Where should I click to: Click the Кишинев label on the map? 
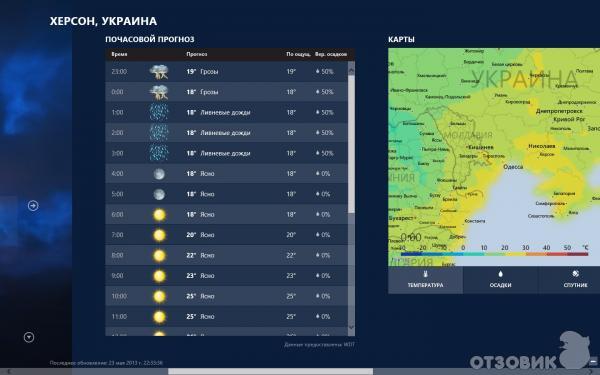pyautogui.click(x=481, y=147)
